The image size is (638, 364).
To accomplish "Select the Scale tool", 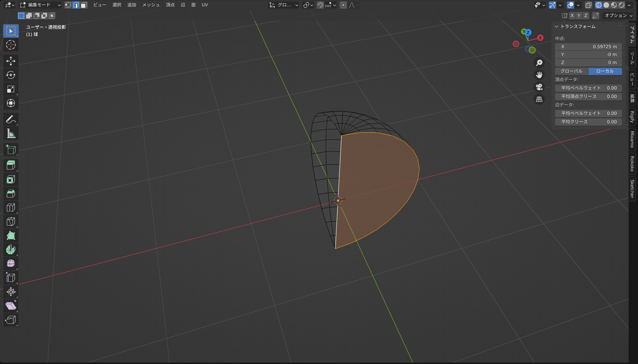I will tap(11, 89).
